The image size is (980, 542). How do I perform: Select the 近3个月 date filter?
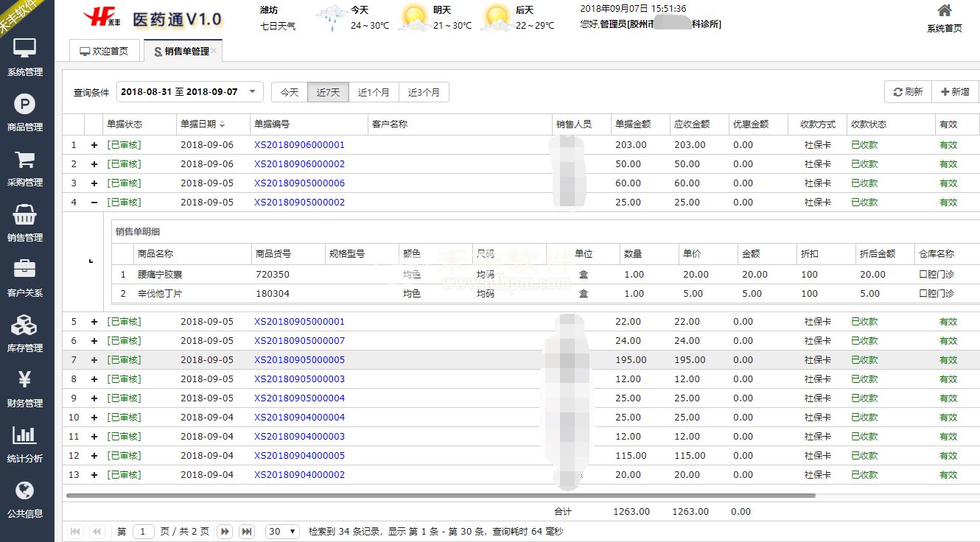[x=424, y=92]
